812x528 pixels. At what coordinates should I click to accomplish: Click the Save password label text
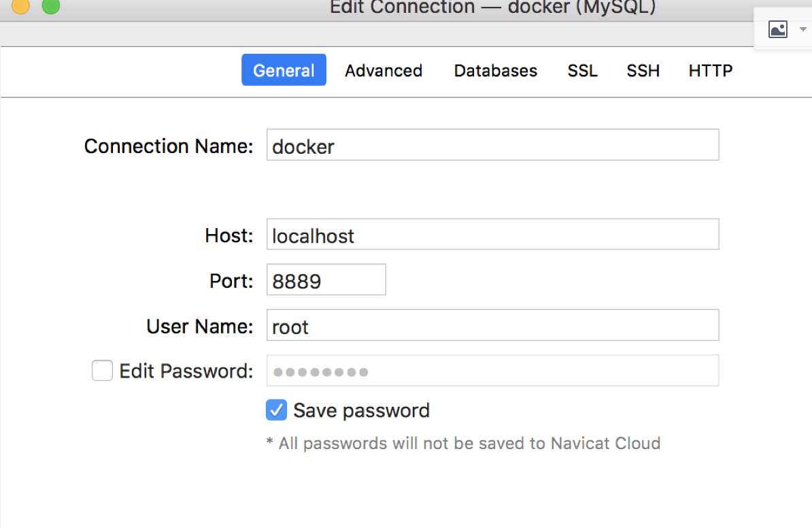tap(361, 410)
